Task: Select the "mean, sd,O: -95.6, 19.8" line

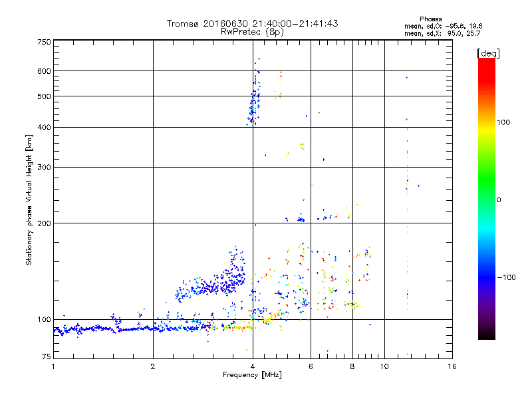Action: pos(443,26)
